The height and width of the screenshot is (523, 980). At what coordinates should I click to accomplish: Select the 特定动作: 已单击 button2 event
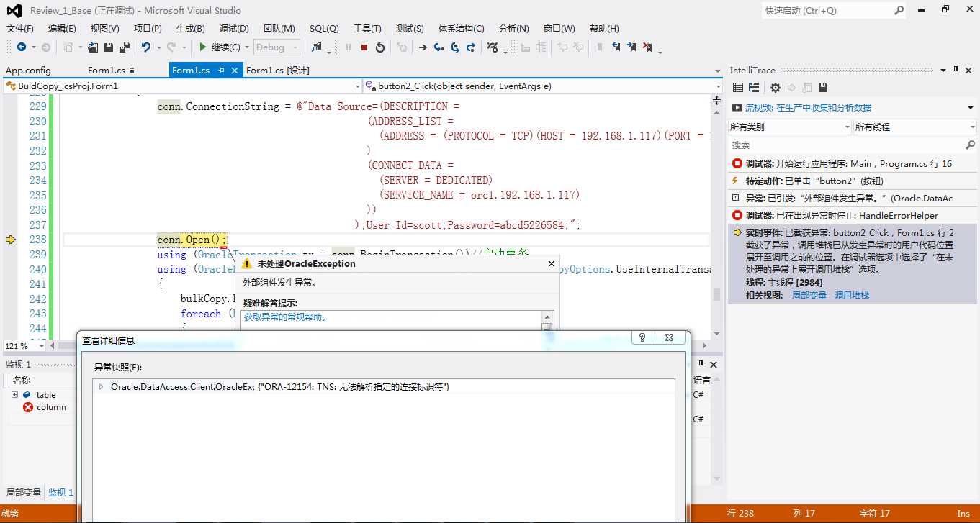pos(853,181)
